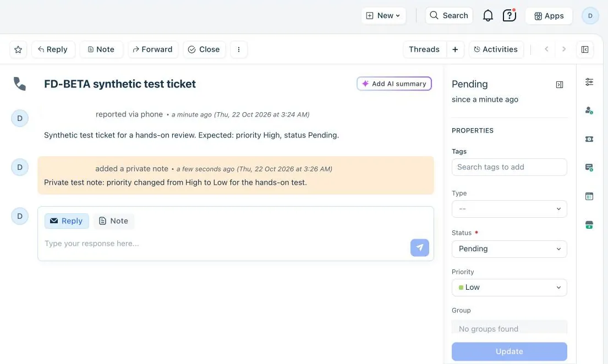The height and width of the screenshot is (364, 608).
Task: Focus the Search tags to add field
Action: pos(509,167)
